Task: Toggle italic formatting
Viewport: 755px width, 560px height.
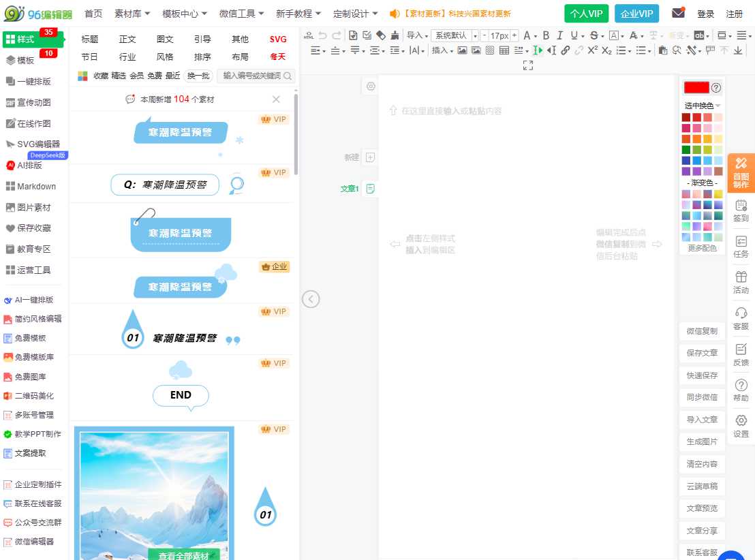Action: (x=559, y=35)
